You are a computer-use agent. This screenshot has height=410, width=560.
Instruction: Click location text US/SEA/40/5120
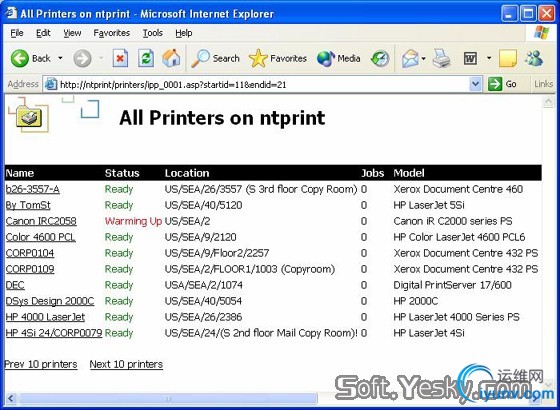(x=204, y=205)
